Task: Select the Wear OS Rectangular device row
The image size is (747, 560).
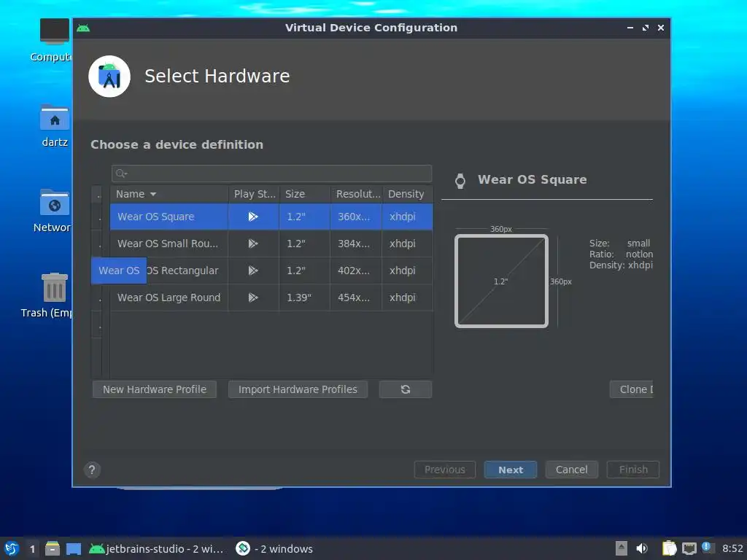Action: [271, 271]
